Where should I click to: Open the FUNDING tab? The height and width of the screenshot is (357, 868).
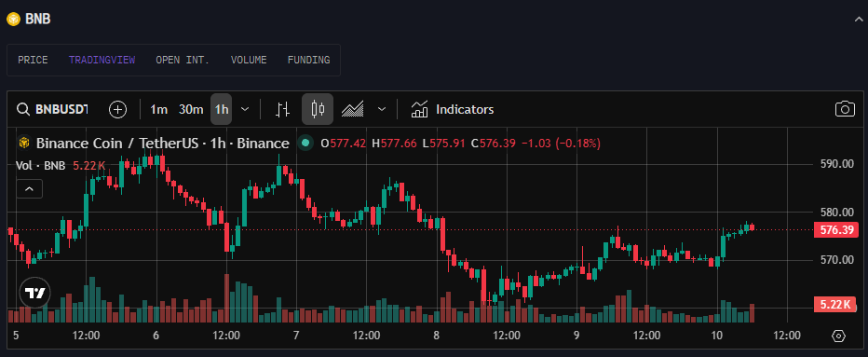click(308, 60)
